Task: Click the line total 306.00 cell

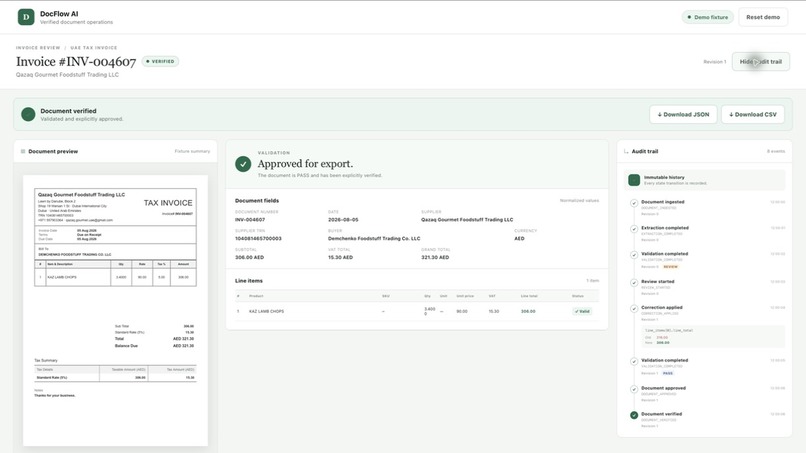Action: click(528, 311)
